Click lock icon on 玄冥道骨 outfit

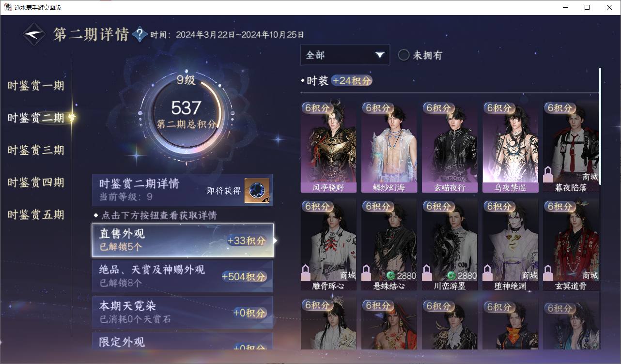point(548,273)
